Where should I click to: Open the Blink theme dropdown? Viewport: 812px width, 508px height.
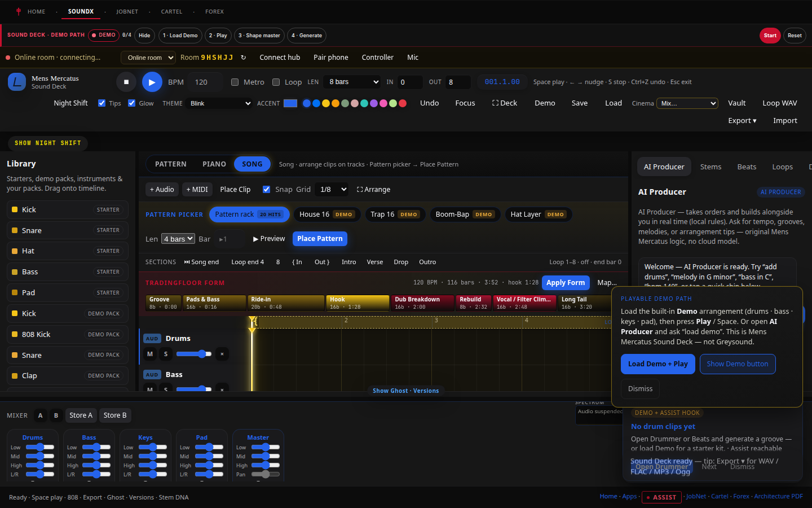[220, 103]
